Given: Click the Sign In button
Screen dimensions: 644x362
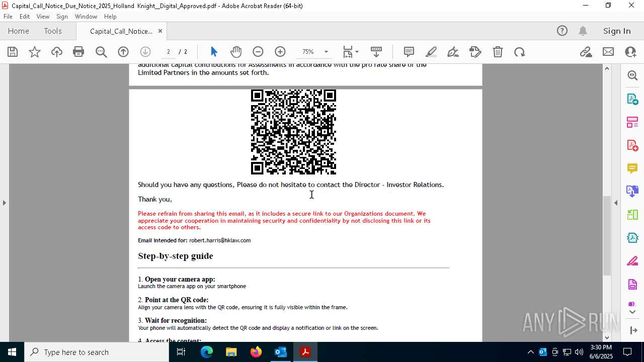Looking at the screenshot, I should [617, 31].
